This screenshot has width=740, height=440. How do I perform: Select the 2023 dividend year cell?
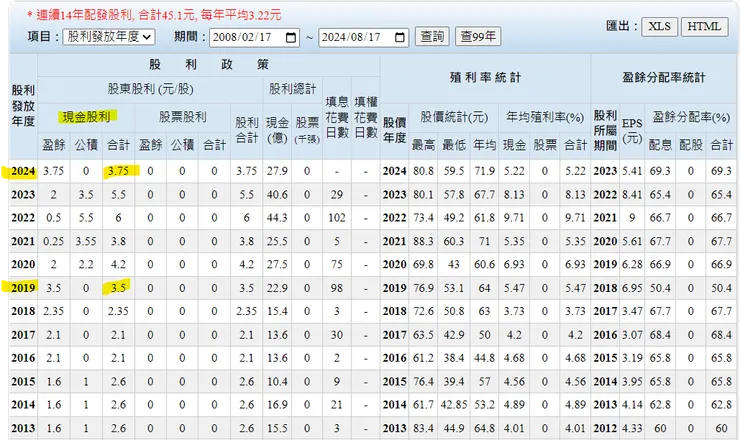click(23, 195)
